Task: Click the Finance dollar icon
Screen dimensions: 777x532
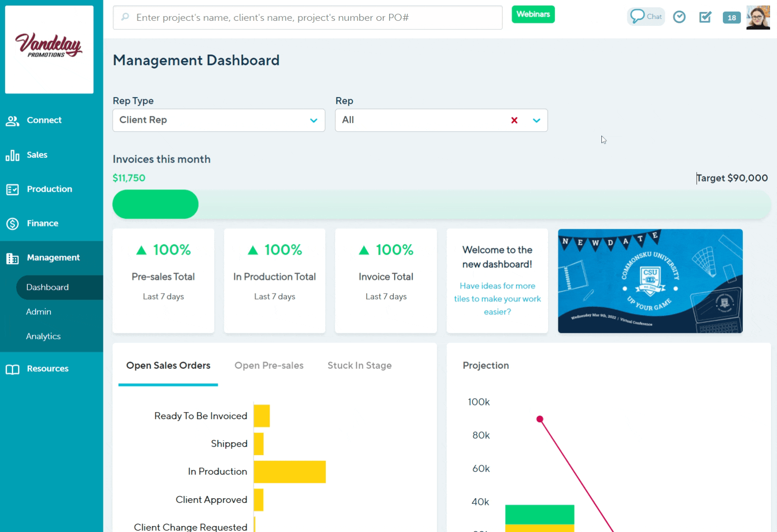Action: click(13, 224)
